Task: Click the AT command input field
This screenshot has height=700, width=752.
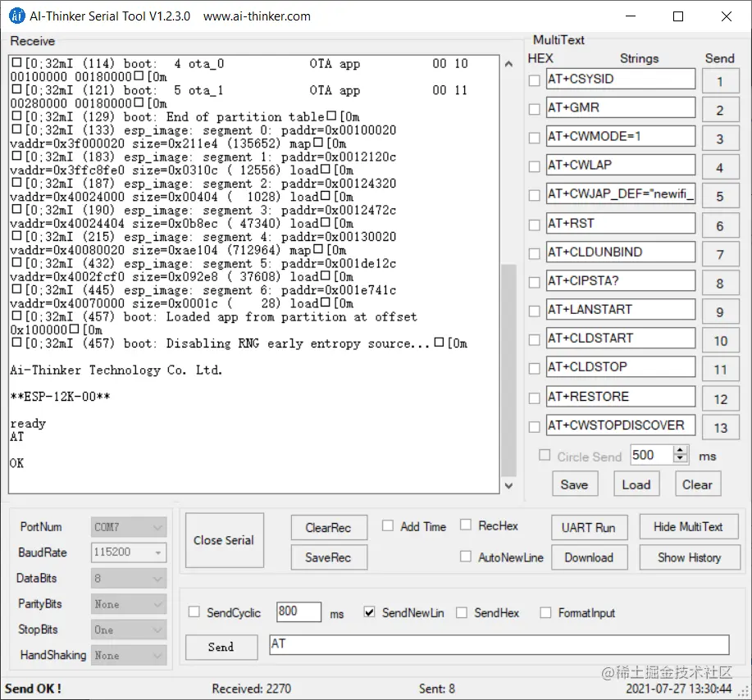Action: coord(499,644)
